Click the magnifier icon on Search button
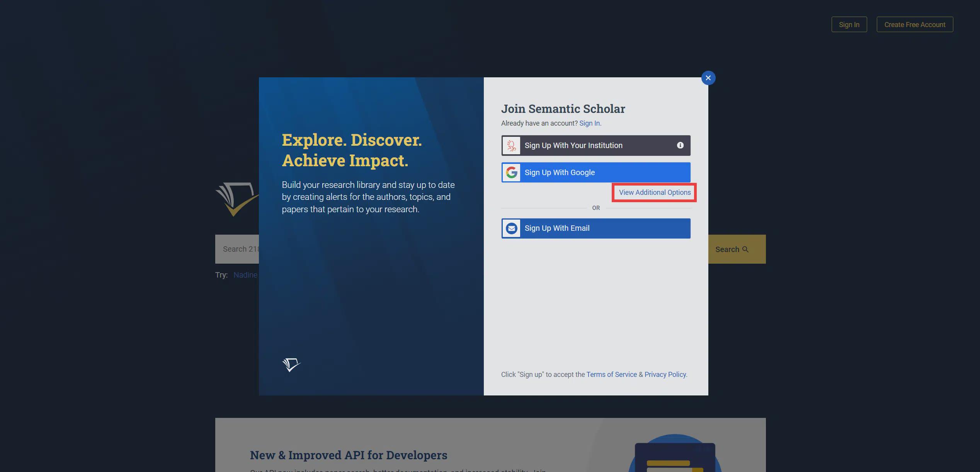Viewport: 980px width, 472px height. (x=745, y=249)
